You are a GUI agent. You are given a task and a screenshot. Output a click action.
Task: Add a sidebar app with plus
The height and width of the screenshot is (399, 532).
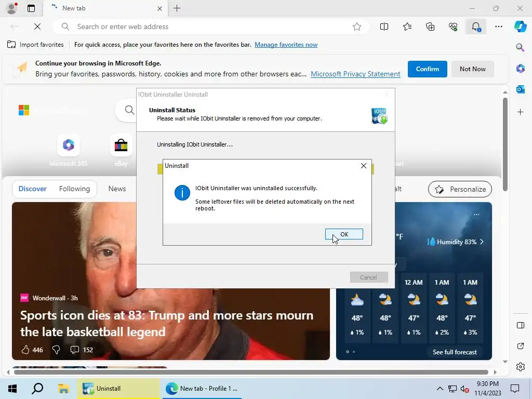coord(520,112)
